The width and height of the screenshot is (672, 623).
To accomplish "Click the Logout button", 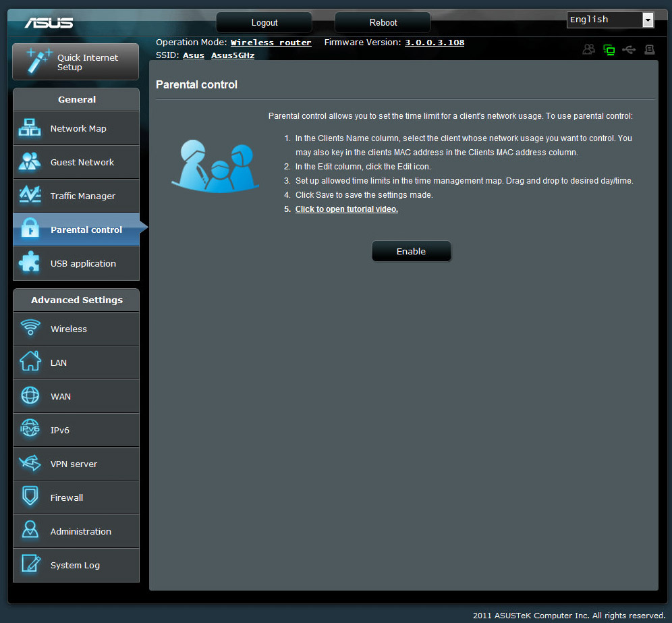I will [264, 22].
